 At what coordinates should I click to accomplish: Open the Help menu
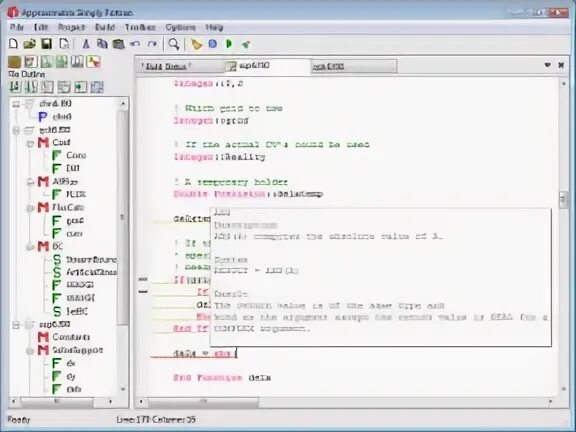pos(214,27)
